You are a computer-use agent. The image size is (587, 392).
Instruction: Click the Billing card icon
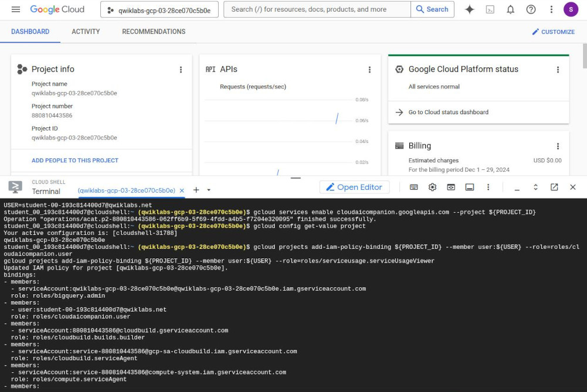(399, 145)
